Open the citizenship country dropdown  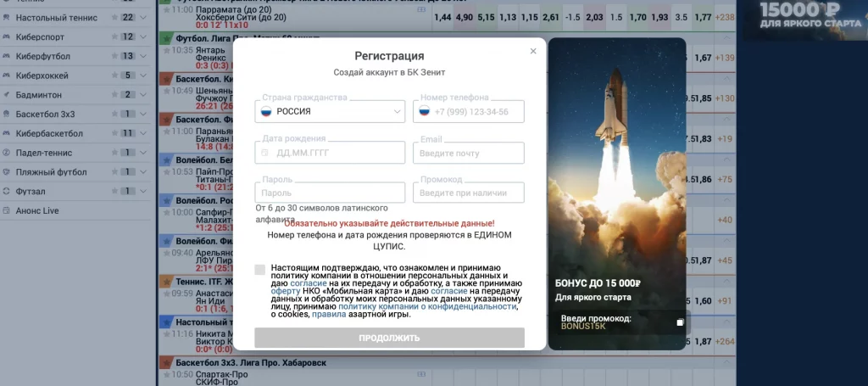(x=330, y=111)
